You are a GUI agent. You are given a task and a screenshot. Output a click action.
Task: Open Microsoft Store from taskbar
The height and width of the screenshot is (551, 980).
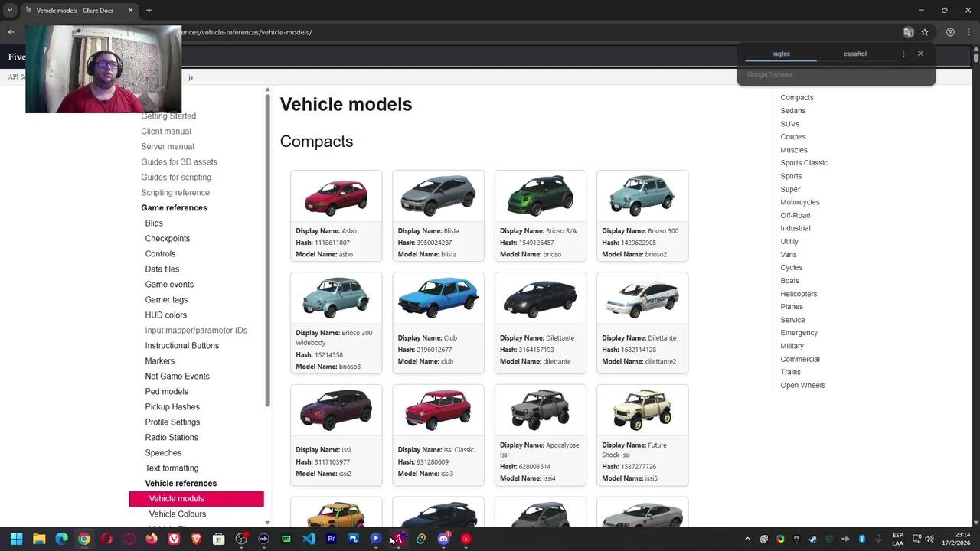(x=218, y=539)
